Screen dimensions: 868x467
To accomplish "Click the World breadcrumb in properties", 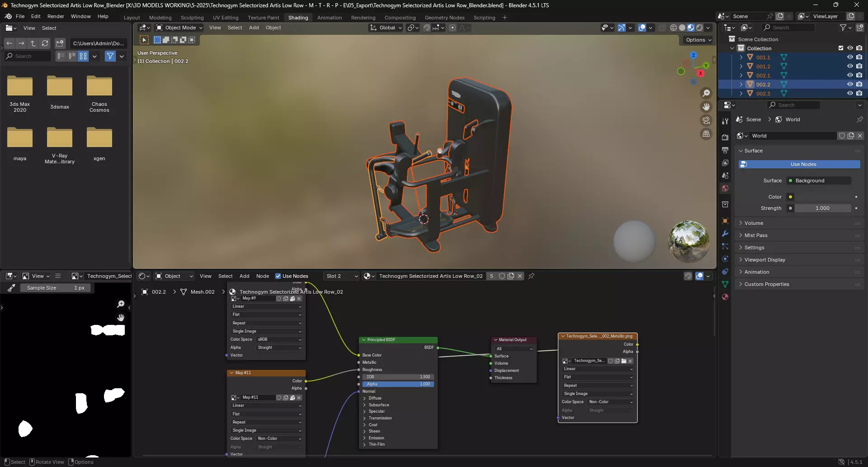I will 788,119.
